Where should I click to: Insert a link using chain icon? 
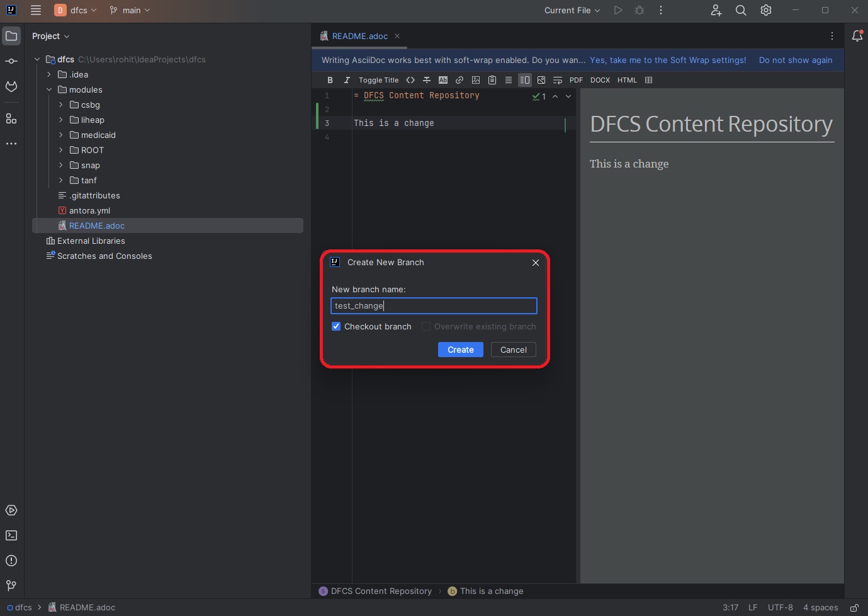(x=459, y=80)
